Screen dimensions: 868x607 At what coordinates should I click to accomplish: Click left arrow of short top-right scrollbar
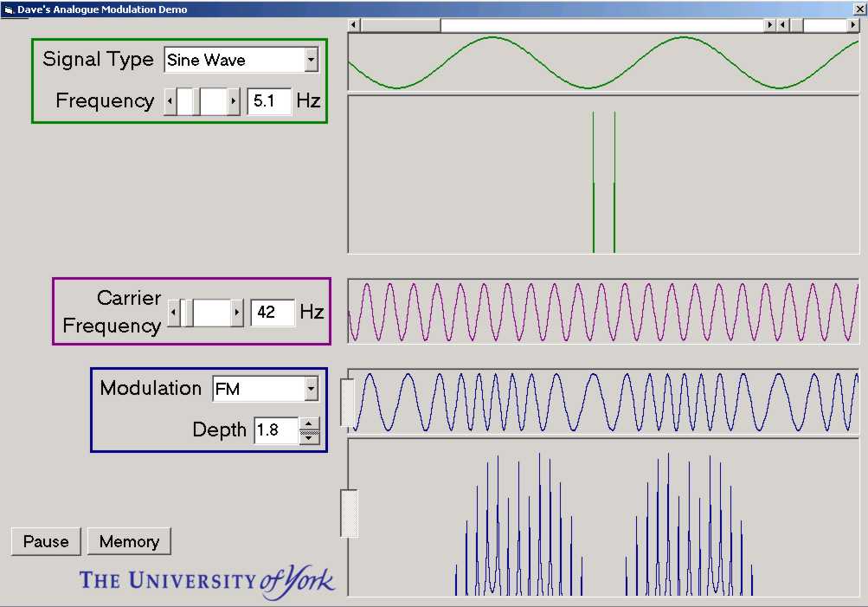pyautogui.click(x=783, y=25)
